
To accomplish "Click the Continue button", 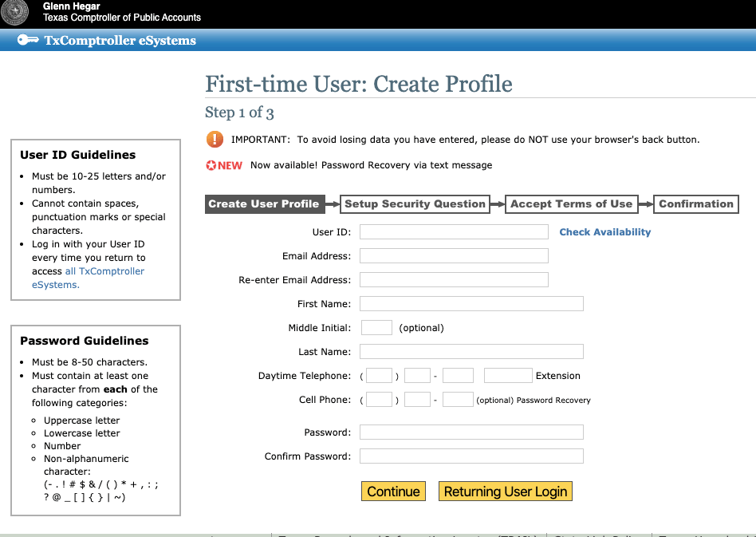I will 393,492.
